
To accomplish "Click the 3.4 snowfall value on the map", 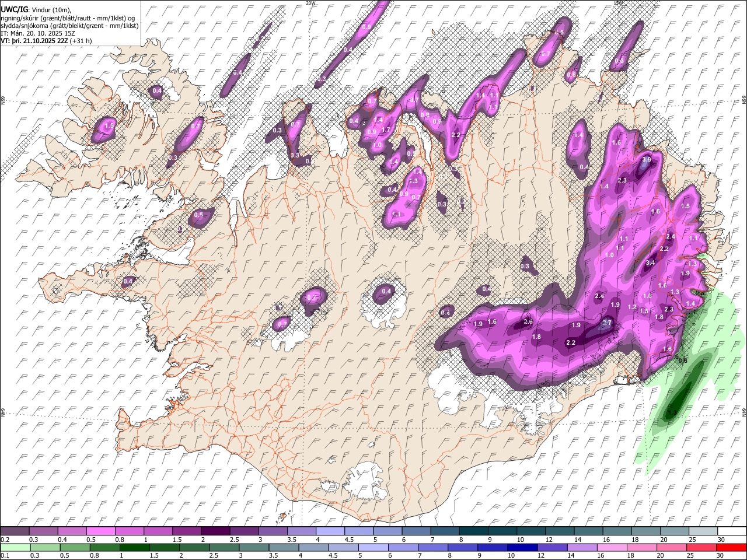I will (651, 263).
